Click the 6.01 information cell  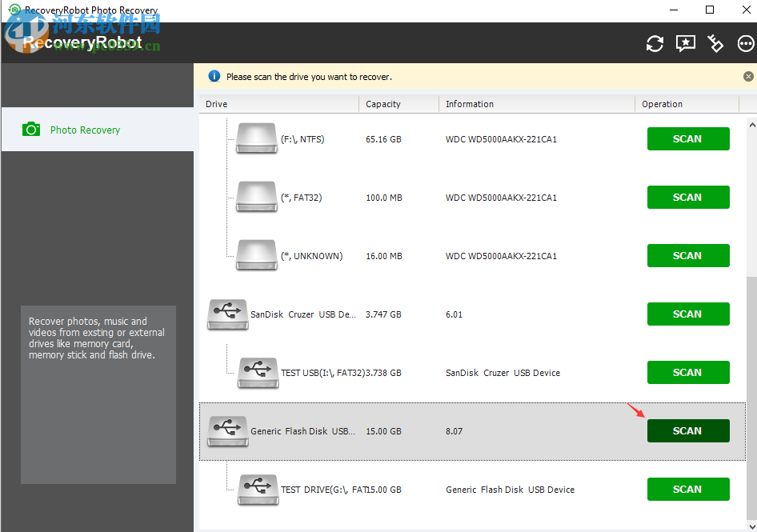tap(454, 314)
